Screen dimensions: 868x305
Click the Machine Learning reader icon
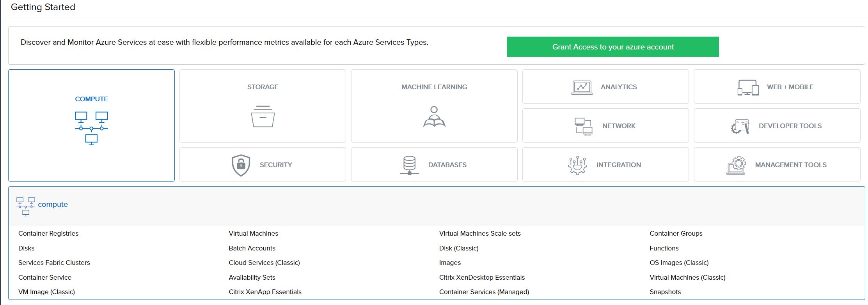pos(434,116)
